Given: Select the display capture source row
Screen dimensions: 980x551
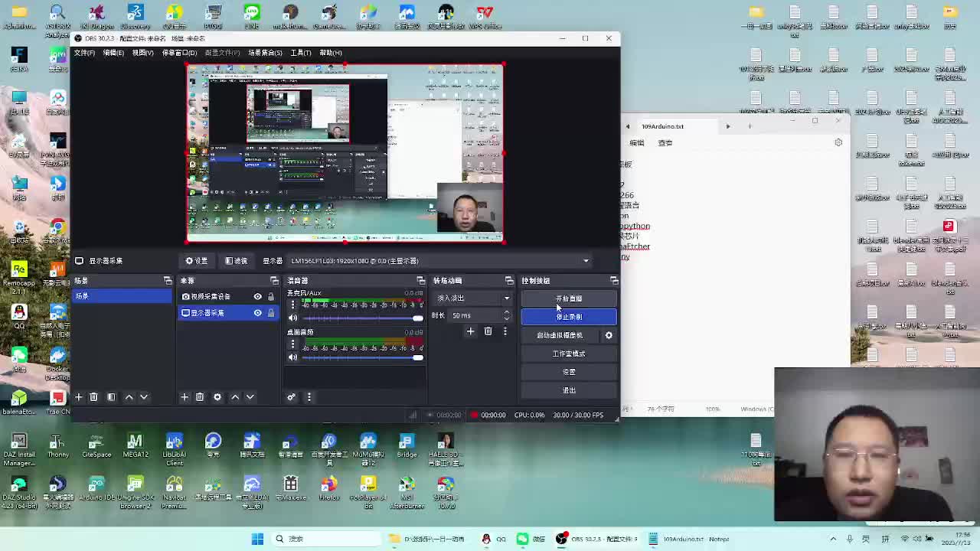Looking at the screenshot, I should (227, 313).
